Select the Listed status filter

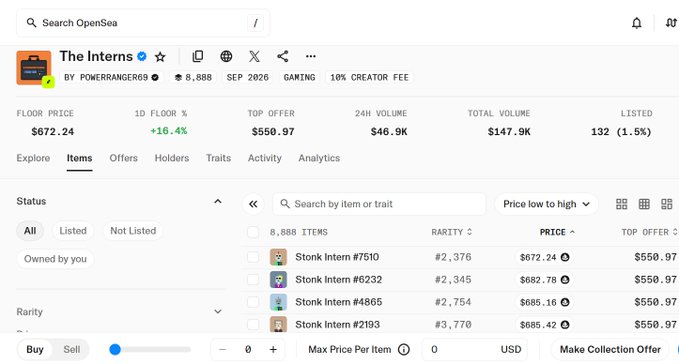click(x=73, y=231)
